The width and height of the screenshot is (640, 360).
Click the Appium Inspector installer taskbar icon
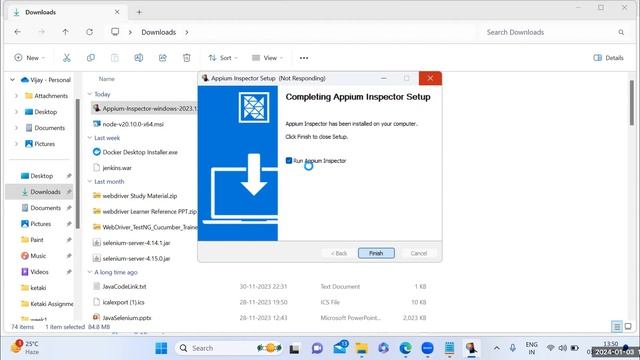click(x=471, y=348)
